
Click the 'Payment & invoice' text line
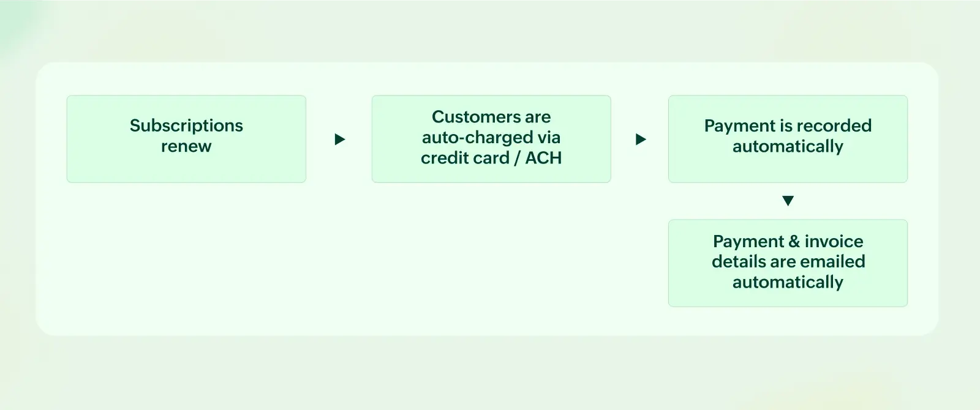click(x=788, y=241)
